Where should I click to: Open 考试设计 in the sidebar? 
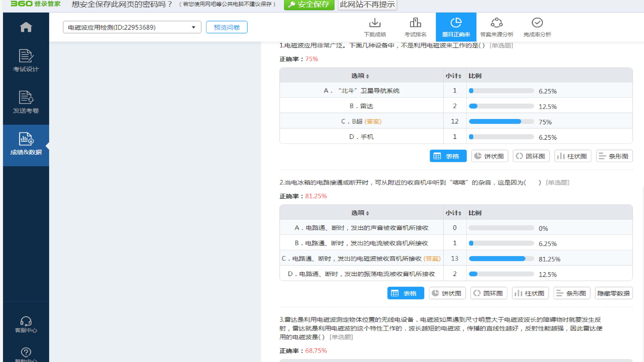[26, 61]
